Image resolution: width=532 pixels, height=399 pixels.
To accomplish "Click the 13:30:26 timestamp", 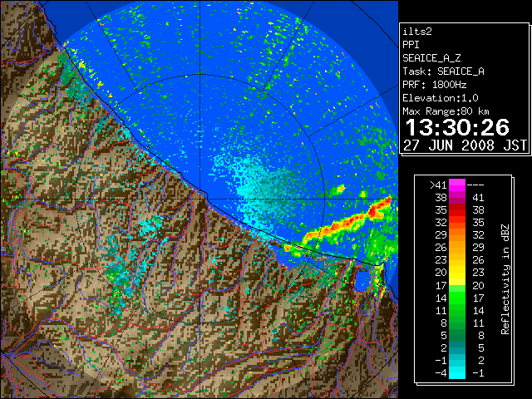I will pos(457,127).
